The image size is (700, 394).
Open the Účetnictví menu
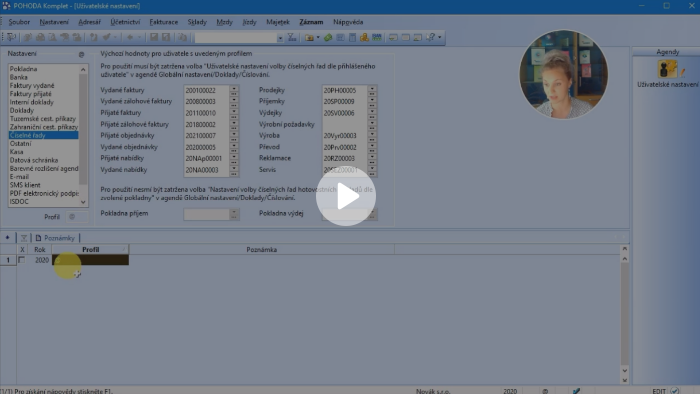point(125,22)
